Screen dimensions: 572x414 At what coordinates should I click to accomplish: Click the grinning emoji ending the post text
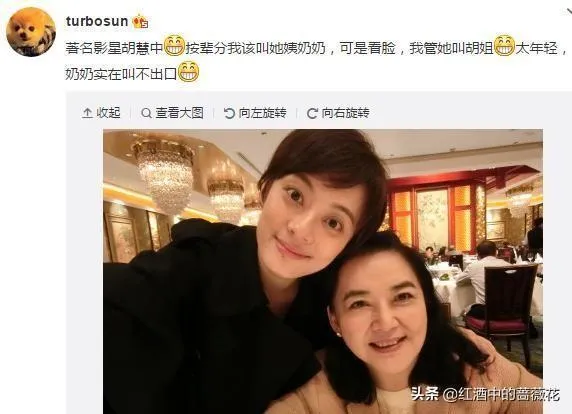189,71
